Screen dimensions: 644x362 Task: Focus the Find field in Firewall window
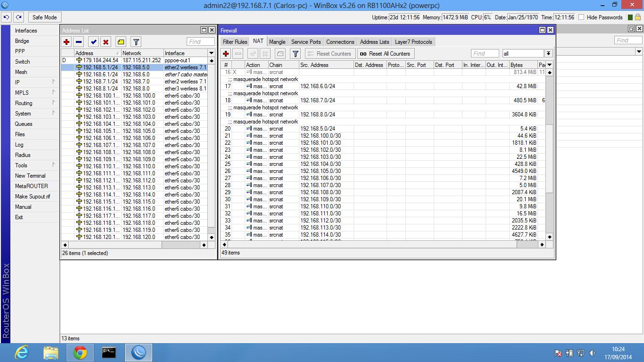click(x=485, y=54)
